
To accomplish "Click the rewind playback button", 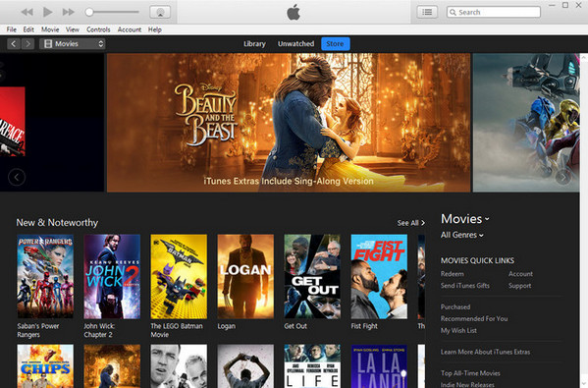I will click(x=27, y=12).
